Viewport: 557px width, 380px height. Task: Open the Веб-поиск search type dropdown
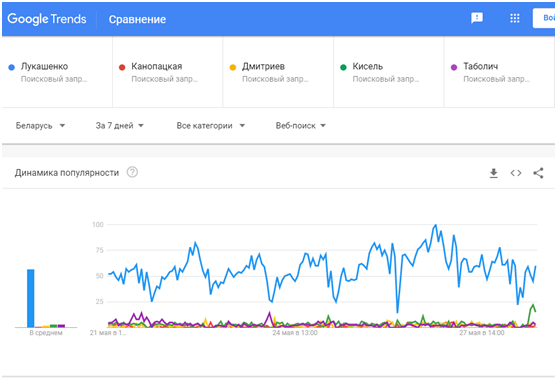click(301, 125)
